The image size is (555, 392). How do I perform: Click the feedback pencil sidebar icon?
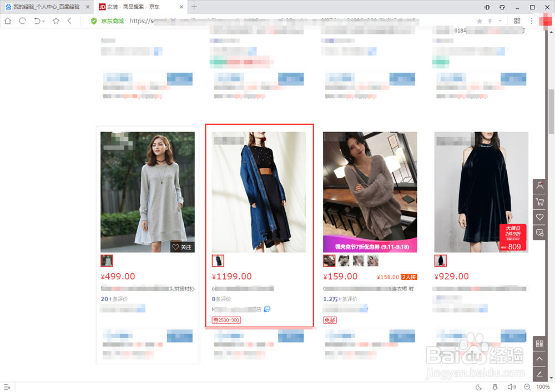539,374
